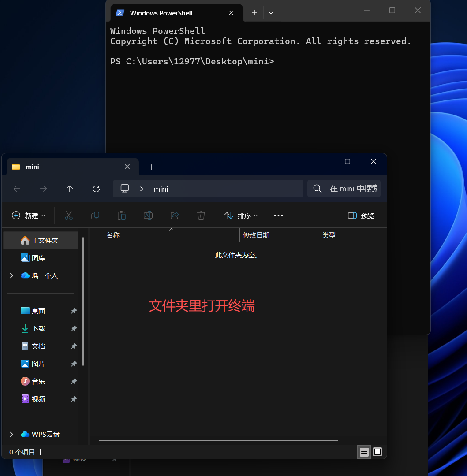Viewport: 467px width, 476px height.
Task: Click the PowerShell prompt line
Action: tap(192, 62)
